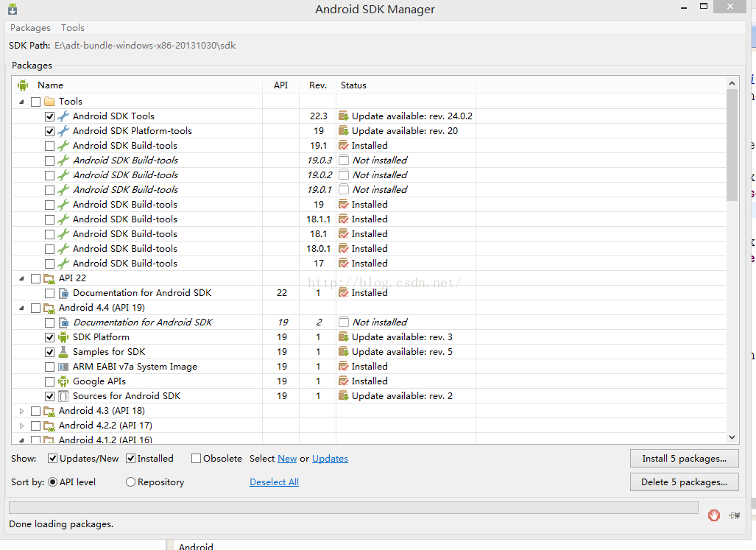Click the Android 4.4 (API 19) folder icon
Screen dimensions: 756x550
click(49, 308)
